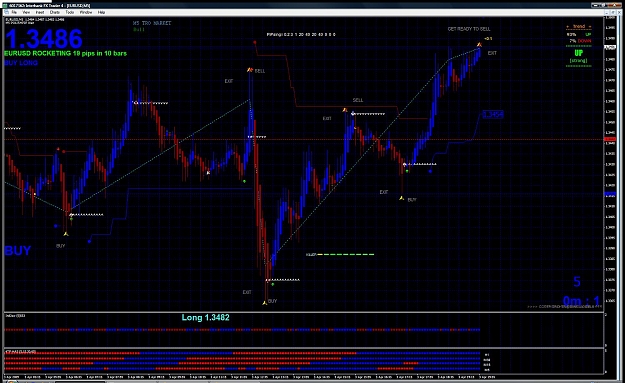Image resolution: width=625 pixels, height=383 pixels.
Task: Select the leftmost buy arrow above BUY label
Action: (x=66, y=234)
